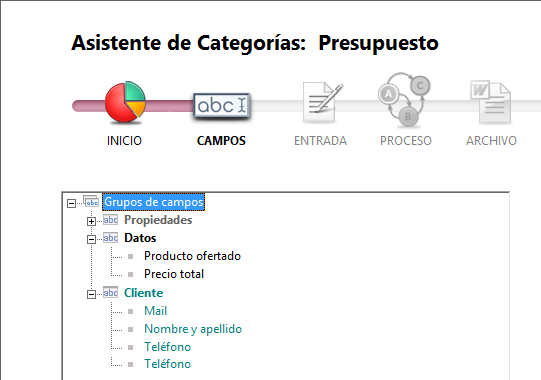
Task: Click the abc icon beside Cliente
Action: coord(110,293)
